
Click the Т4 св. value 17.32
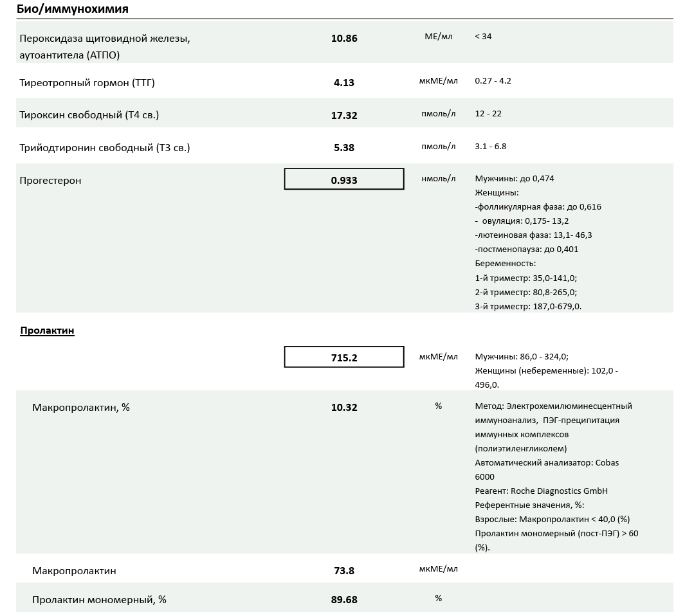[x=344, y=116]
